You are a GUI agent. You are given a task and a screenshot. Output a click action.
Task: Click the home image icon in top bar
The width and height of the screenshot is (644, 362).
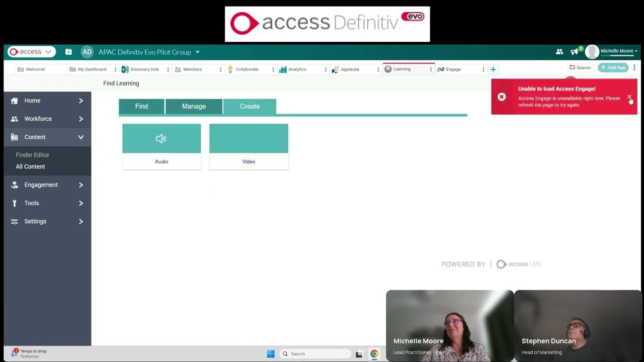[68, 52]
